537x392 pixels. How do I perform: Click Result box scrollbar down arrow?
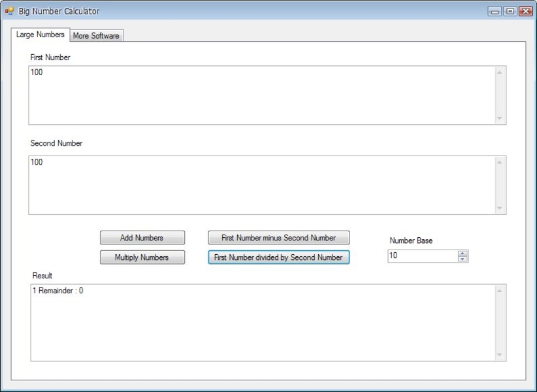coord(500,355)
